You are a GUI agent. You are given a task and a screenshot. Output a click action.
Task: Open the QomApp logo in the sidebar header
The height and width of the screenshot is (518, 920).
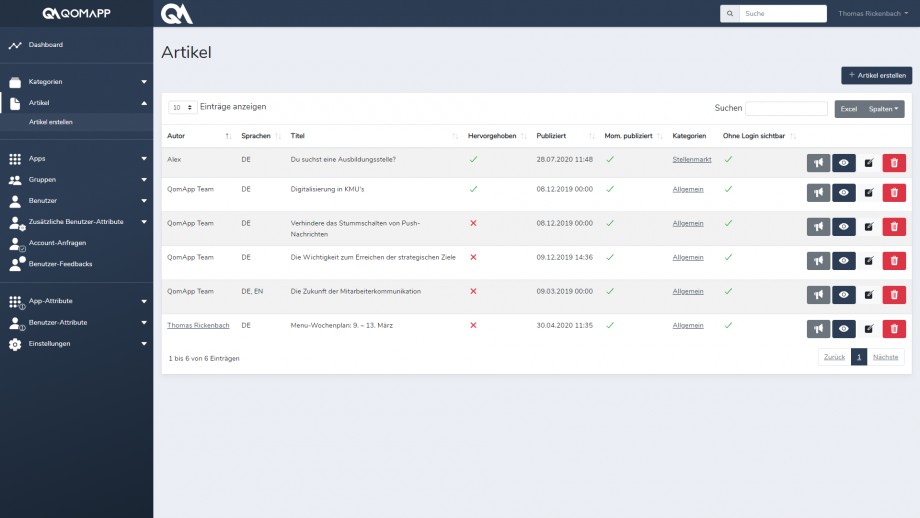76,14
